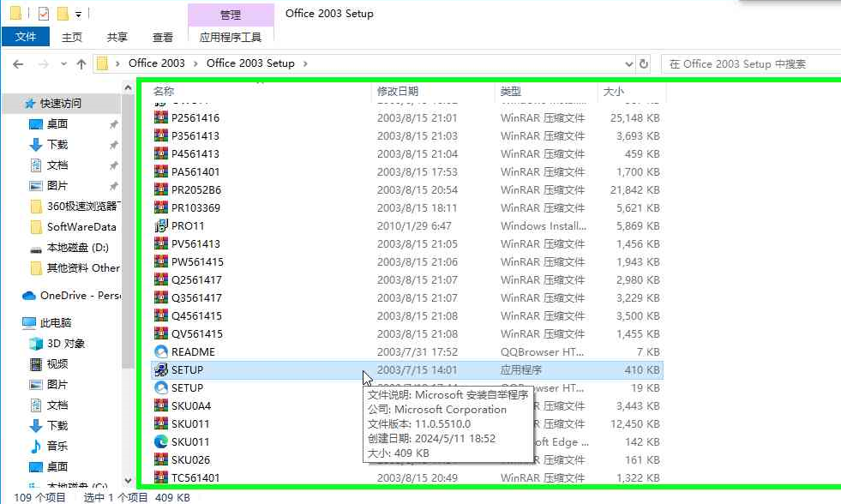This screenshot has height=504, width=841.
Task: Open recent locations dropdown arrow
Action: click(x=63, y=64)
